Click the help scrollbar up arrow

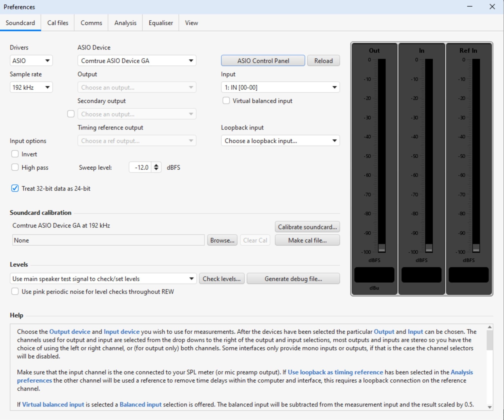pos(490,327)
